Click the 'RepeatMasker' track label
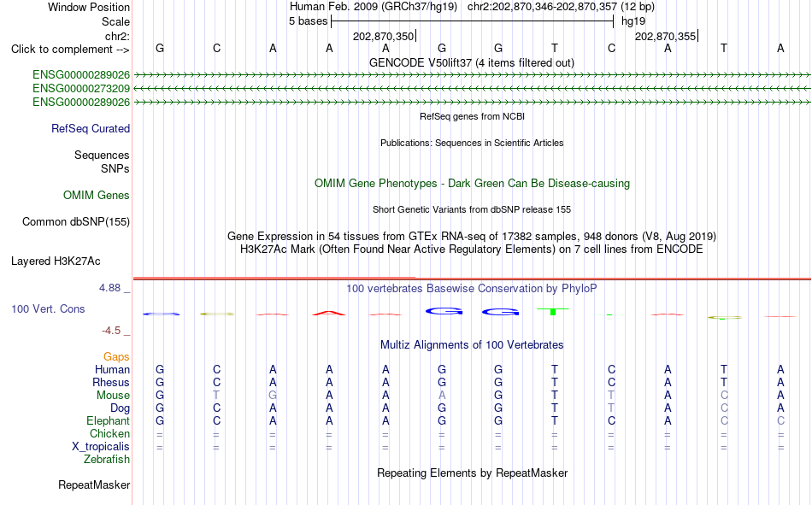This screenshot has width=812, height=505. click(x=94, y=485)
